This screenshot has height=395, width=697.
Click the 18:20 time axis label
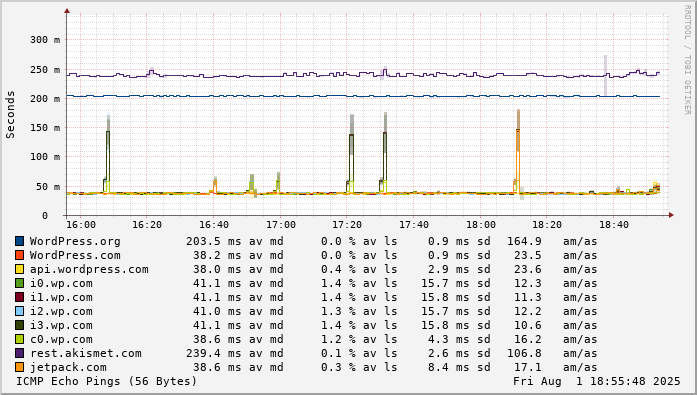pos(547,225)
